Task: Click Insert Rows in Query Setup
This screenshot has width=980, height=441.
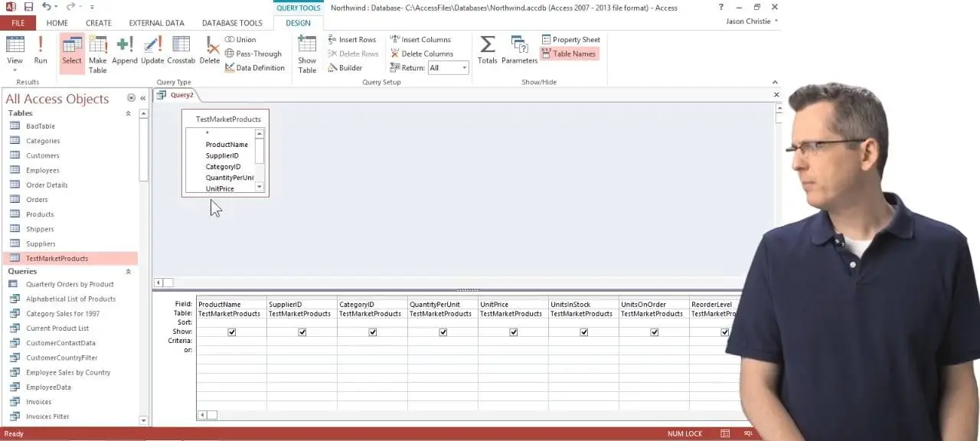Action: point(352,39)
